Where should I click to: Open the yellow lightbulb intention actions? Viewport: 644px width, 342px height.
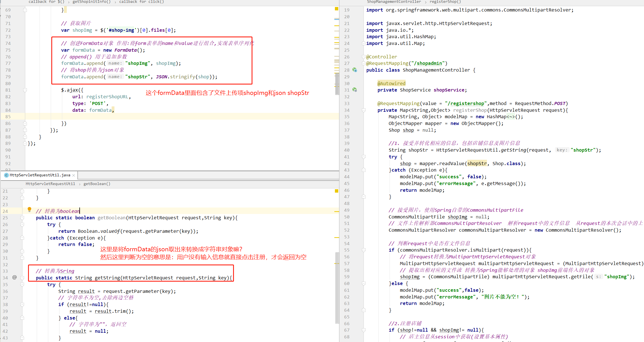tap(29, 209)
